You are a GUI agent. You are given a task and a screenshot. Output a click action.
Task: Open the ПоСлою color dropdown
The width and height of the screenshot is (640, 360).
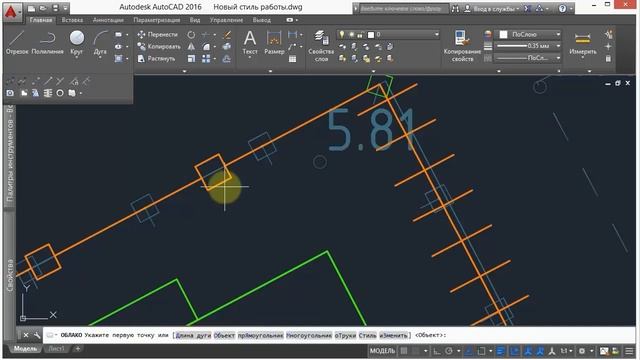tap(558, 35)
